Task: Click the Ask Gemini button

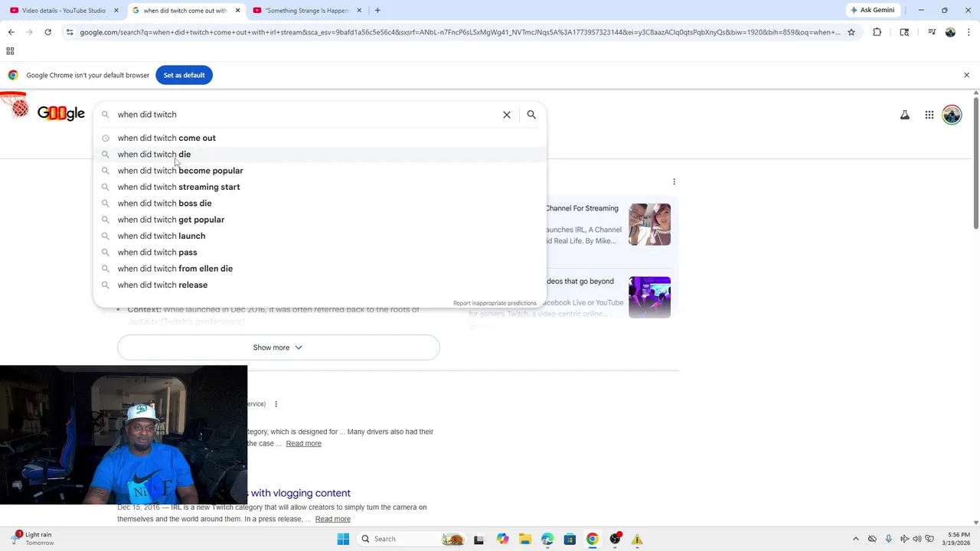Action: click(872, 10)
